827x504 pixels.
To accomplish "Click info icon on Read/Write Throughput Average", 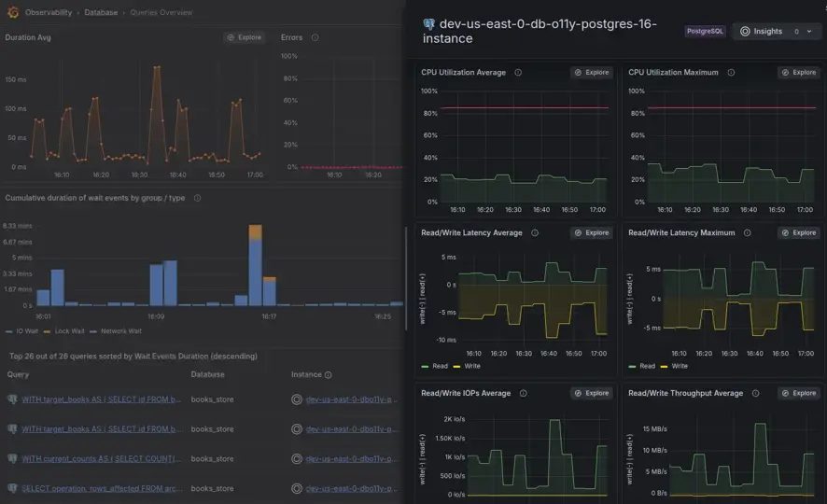I will point(756,393).
